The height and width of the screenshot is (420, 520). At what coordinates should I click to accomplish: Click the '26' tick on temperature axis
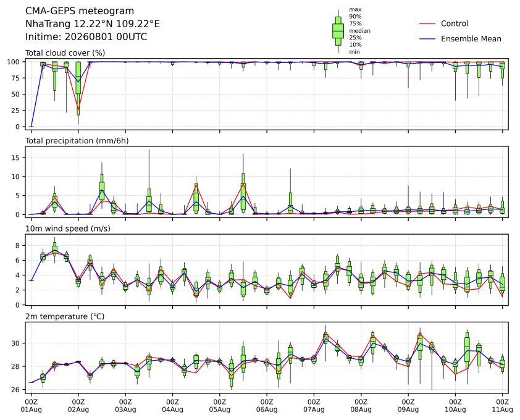click(x=16, y=390)
